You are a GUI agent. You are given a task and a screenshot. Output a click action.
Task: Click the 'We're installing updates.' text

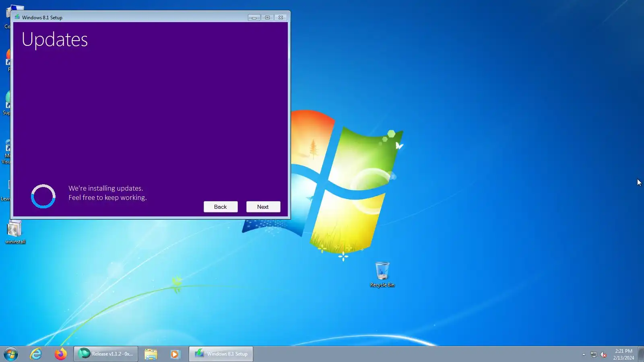[106, 188]
